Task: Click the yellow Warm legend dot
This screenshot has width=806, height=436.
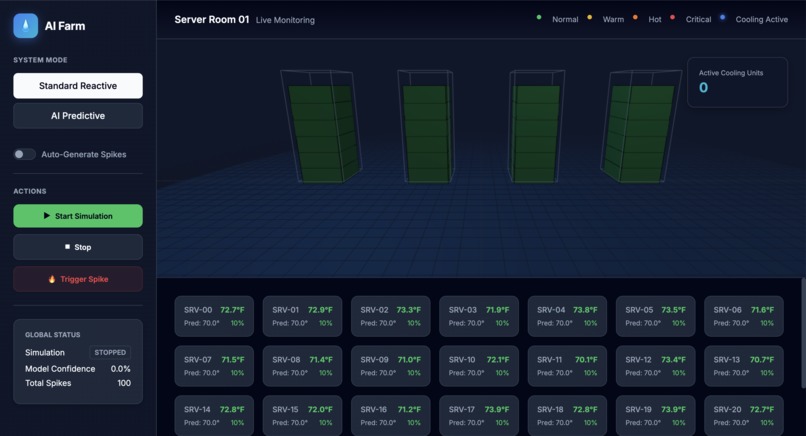Action: [590, 17]
